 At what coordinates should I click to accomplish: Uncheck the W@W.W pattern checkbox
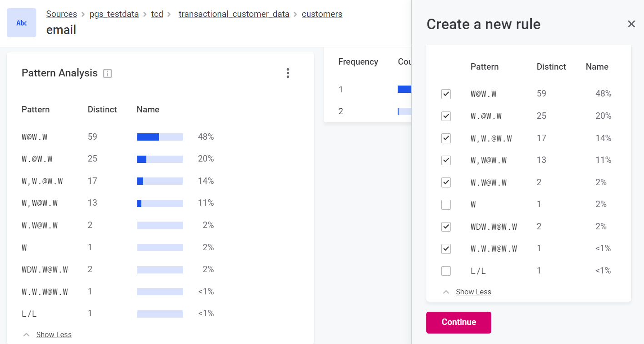pyautogui.click(x=446, y=94)
